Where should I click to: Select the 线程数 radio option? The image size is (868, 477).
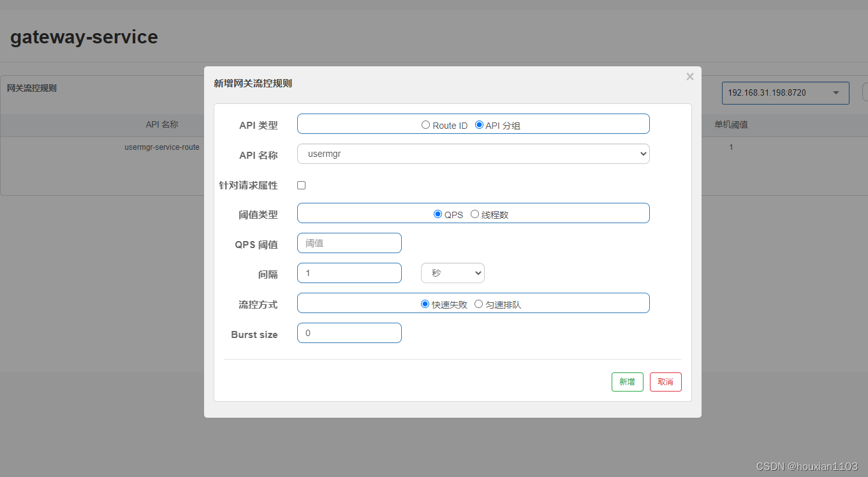click(x=474, y=214)
